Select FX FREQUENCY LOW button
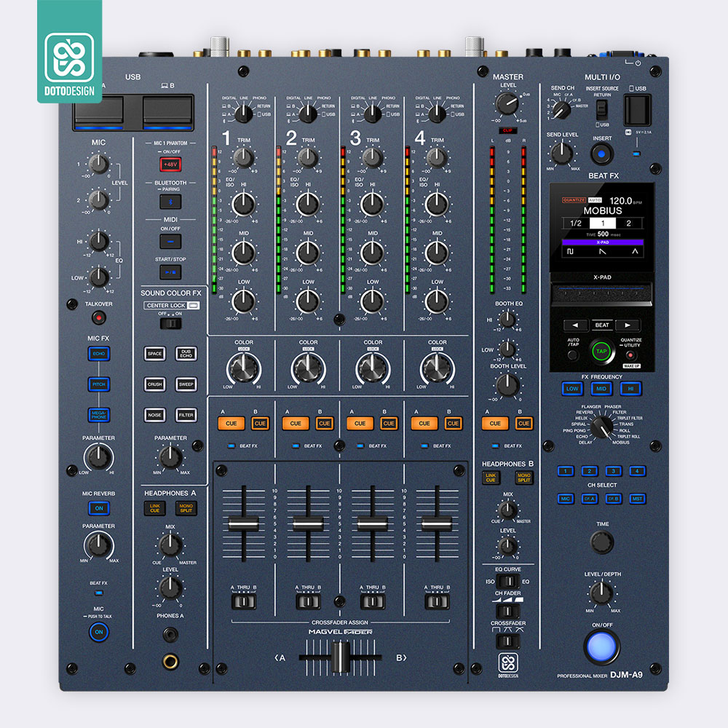 coord(572,389)
